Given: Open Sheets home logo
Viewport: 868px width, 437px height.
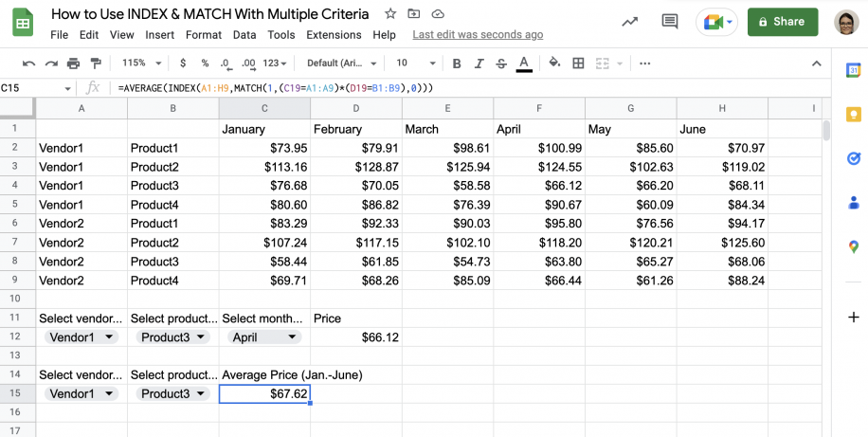Looking at the screenshot, I should click(x=24, y=23).
